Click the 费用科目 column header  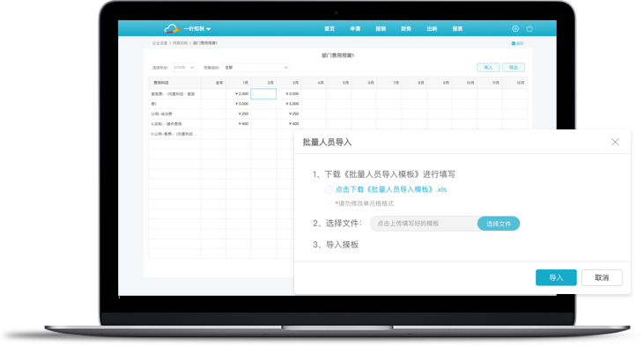[x=174, y=83]
